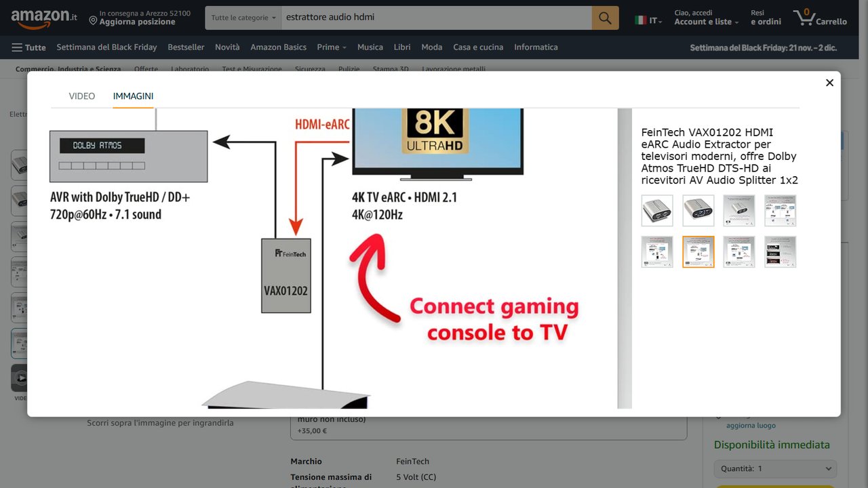Open Amazon Basics in the nav bar
This screenshot has height=488, width=868.
[278, 47]
